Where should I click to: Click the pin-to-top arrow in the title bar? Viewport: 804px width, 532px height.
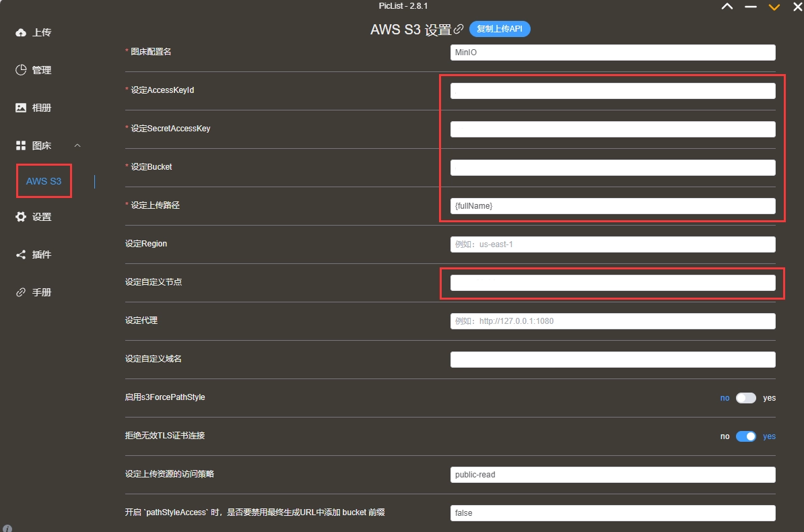pos(727,7)
